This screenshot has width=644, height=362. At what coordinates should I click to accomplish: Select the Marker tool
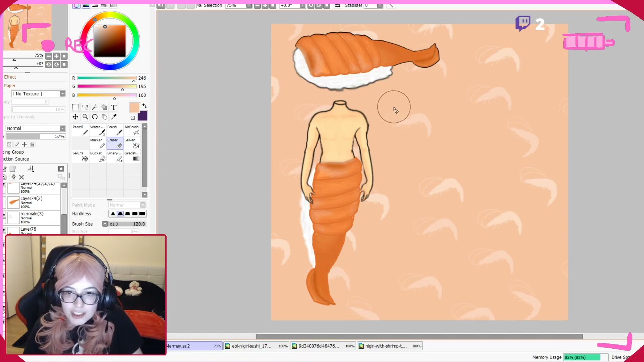(x=97, y=143)
